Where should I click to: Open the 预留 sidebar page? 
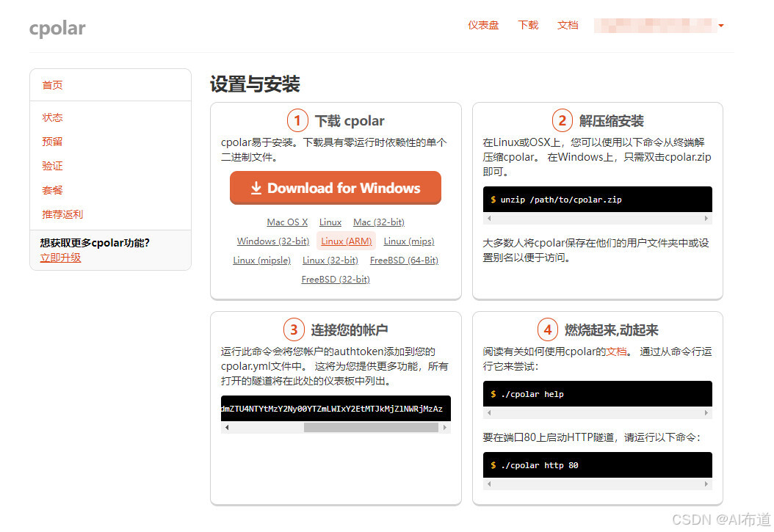[51, 141]
